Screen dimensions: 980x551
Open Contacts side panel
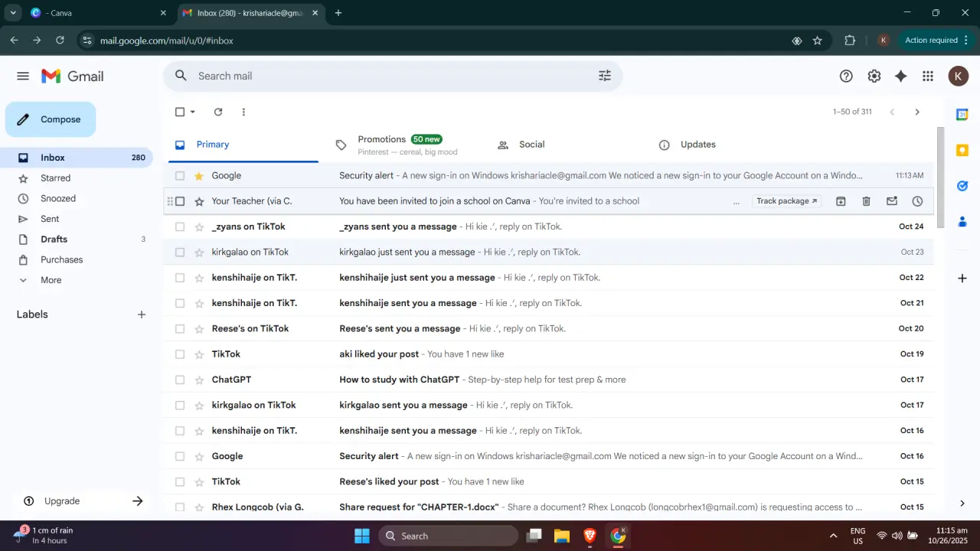click(x=962, y=221)
